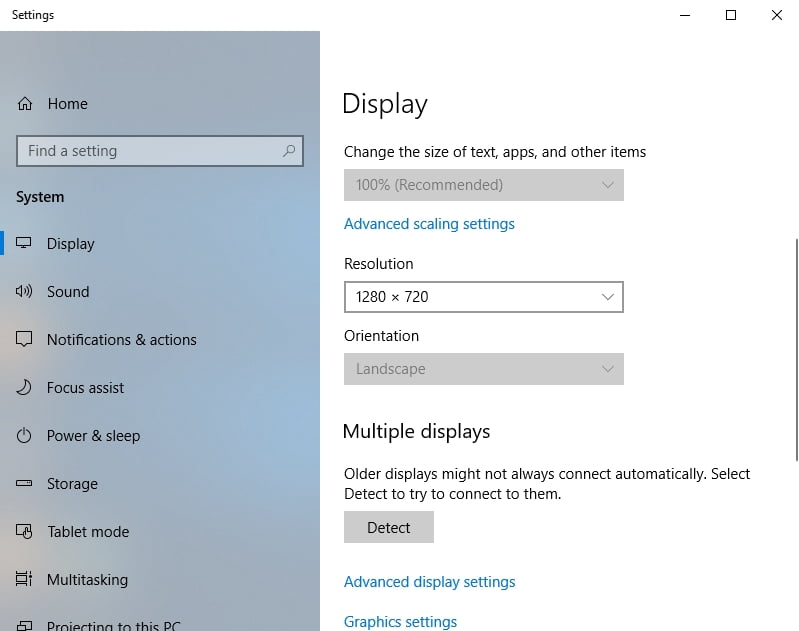Click the Power & sleep icon
This screenshot has width=799, height=631.
24,436
